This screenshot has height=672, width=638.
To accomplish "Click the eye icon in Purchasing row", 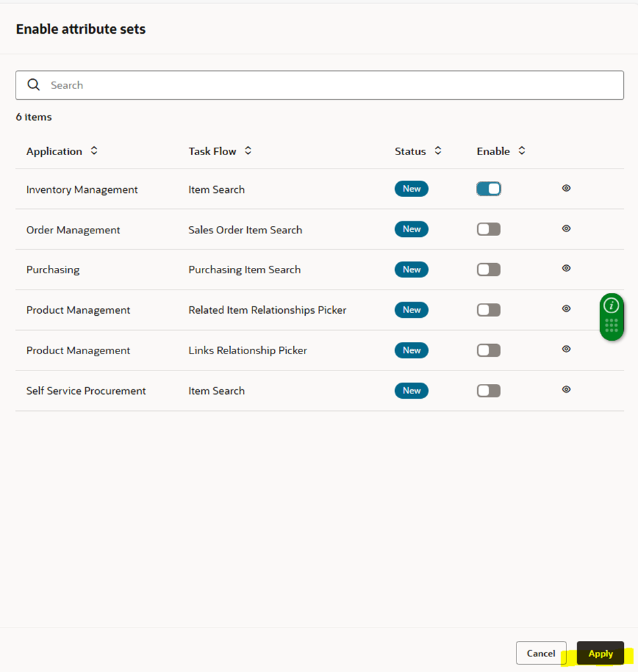I will tap(566, 269).
